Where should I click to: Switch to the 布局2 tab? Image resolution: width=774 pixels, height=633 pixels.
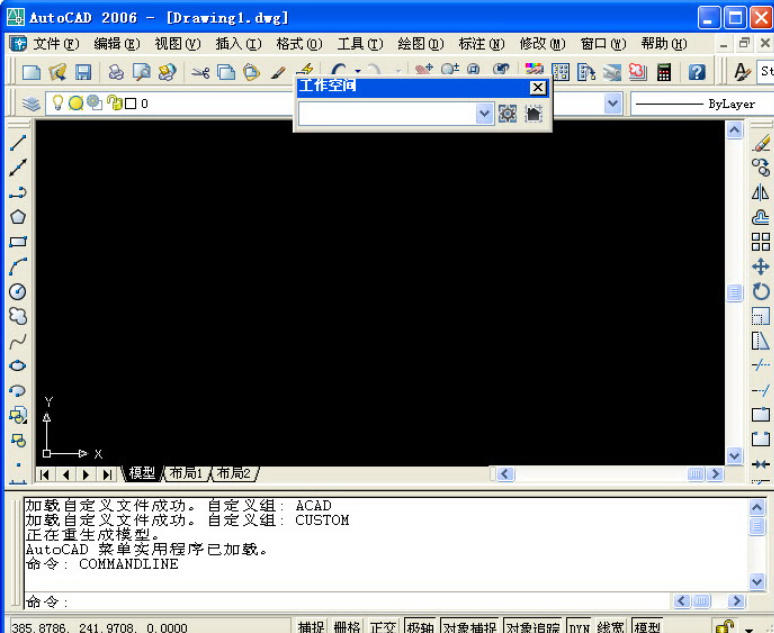pos(234,474)
